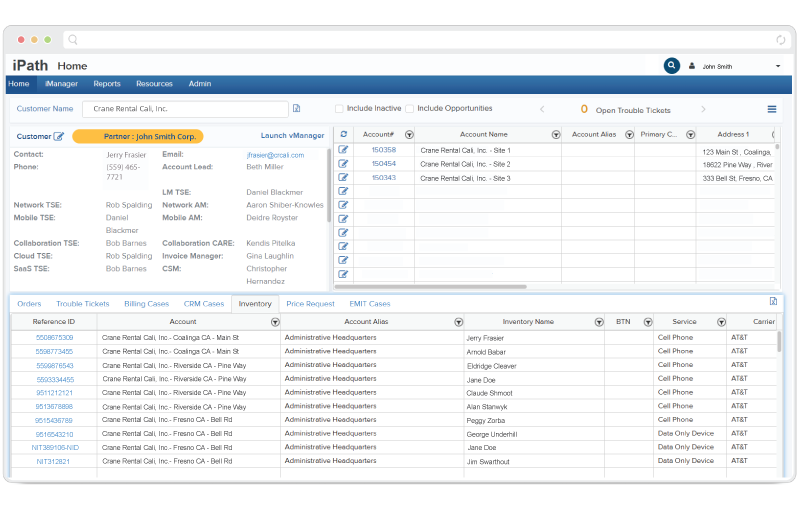This screenshot has height=505, width=800.
Task: Open the hamburger menu icon at right
Action: (771, 109)
